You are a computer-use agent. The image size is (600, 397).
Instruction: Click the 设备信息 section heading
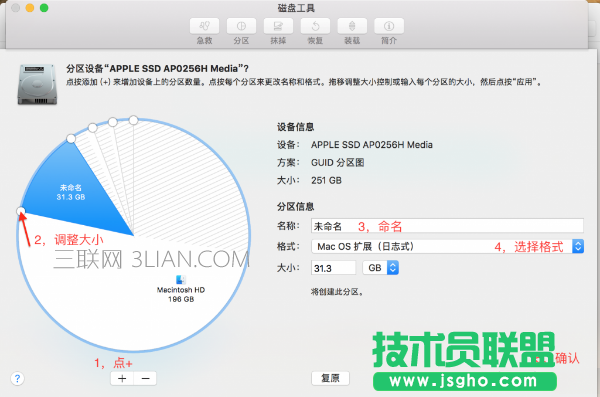pyautogui.click(x=295, y=127)
